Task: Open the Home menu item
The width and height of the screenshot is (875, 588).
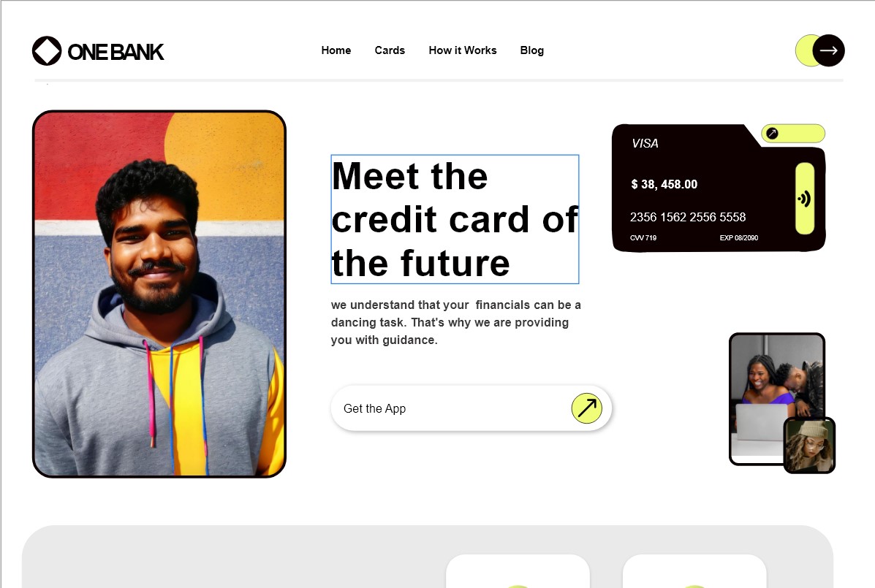Action: tap(336, 50)
